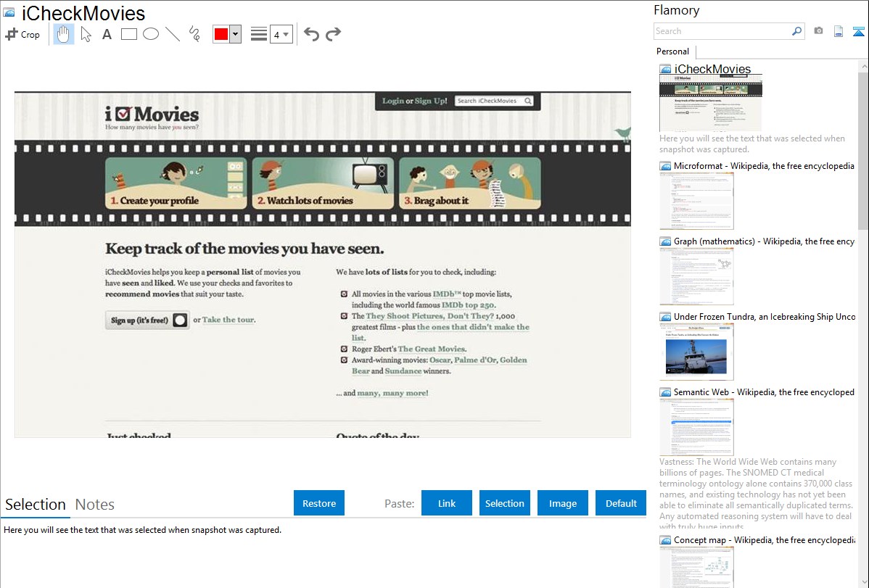Select the Crop tool
Viewport: 869px width, 588px height.
(22, 34)
